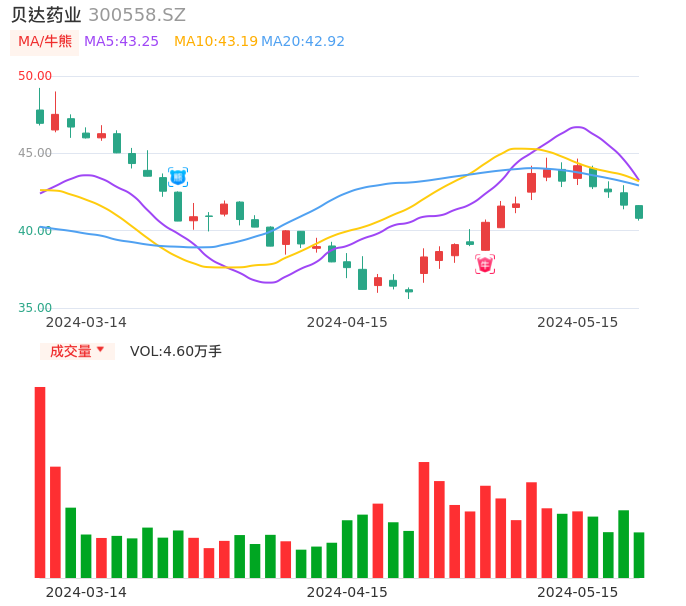The height and width of the screenshot is (606, 686).
Task: Select the MA/牛熊 indicator tab
Action: pyautogui.click(x=45, y=42)
